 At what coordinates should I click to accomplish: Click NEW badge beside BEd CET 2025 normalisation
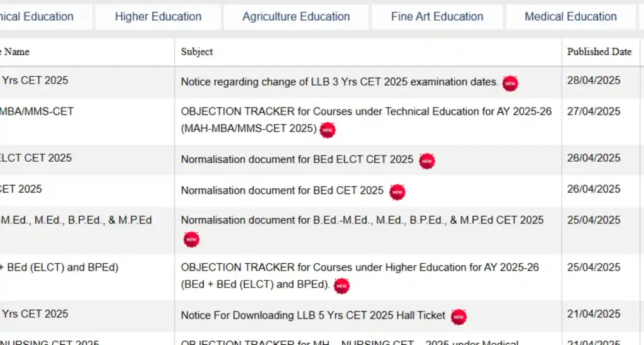click(397, 191)
